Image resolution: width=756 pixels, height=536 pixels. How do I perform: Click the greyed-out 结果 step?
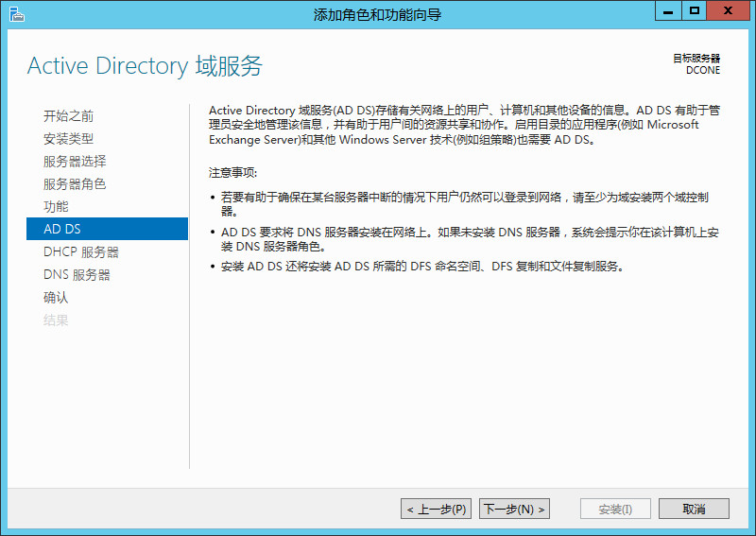click(56, 320)
